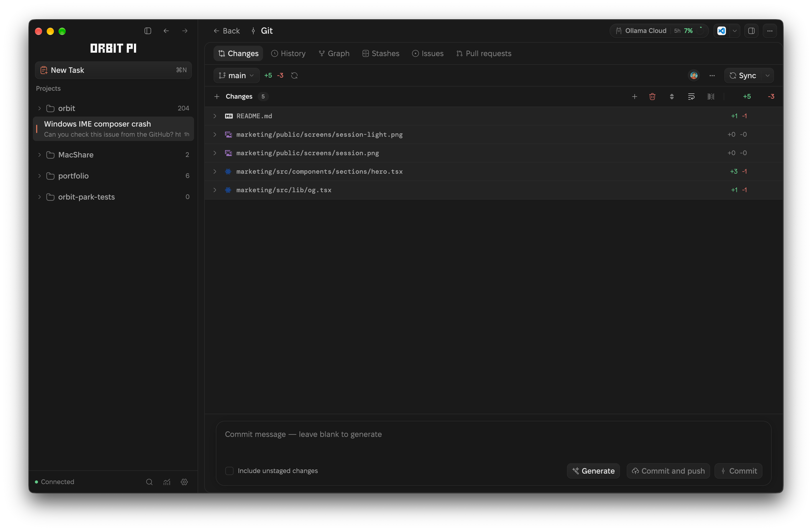
Task: Expand the portfolio project tree
Action: click(40, 176)
